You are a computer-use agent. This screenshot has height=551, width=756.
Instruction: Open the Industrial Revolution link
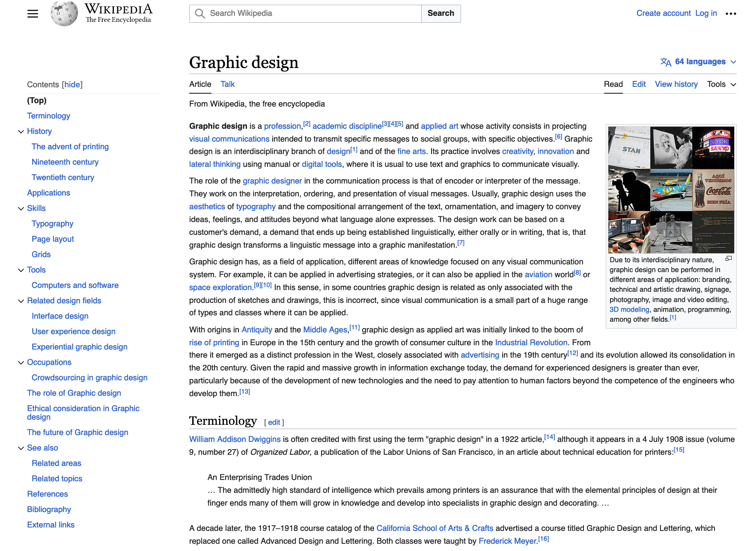pyautogui.click(x=531, y=343)
